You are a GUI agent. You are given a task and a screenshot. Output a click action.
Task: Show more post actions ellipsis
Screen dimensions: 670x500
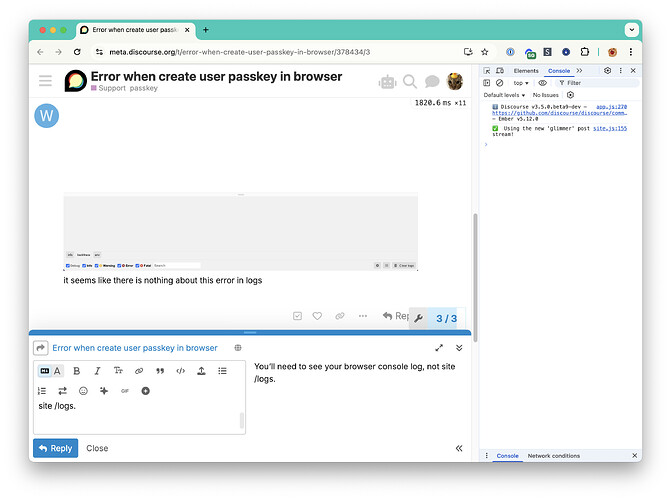click(363, 316)
